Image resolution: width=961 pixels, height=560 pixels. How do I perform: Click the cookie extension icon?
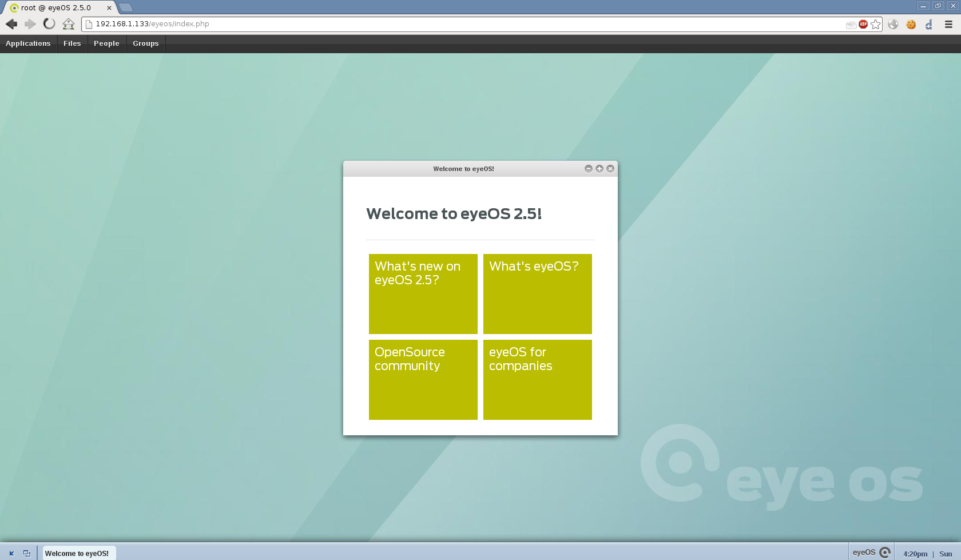pyautogui.click(x=911, y=24)
